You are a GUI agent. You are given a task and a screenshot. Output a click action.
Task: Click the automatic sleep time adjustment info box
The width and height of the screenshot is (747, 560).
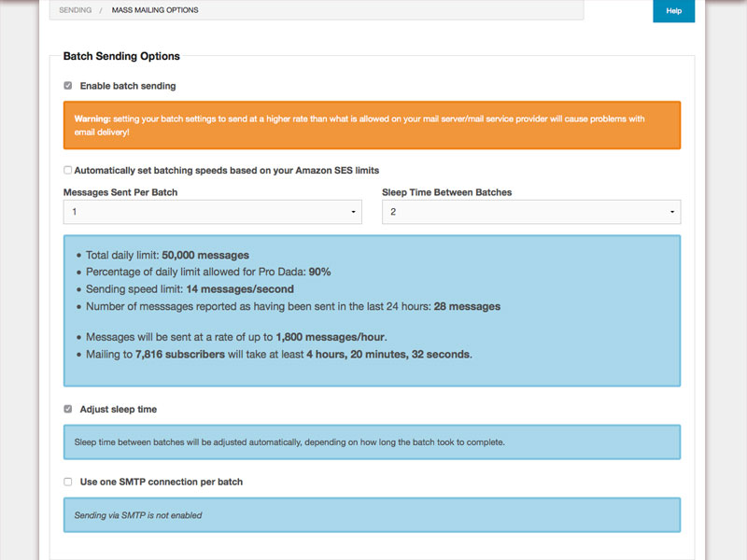pyautogui.click(x=372, y=442)
